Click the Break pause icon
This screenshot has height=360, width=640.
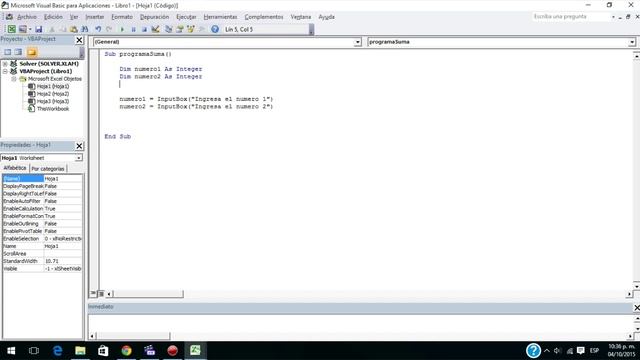click(x=133, y=29)
